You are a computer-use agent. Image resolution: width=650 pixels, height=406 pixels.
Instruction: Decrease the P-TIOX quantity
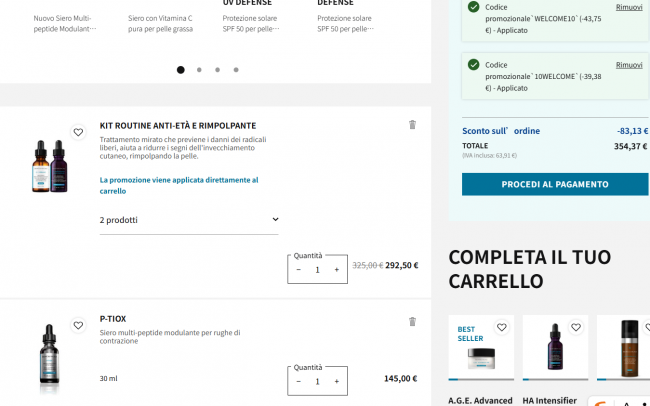pyautogui.click(x=299, y=381)
